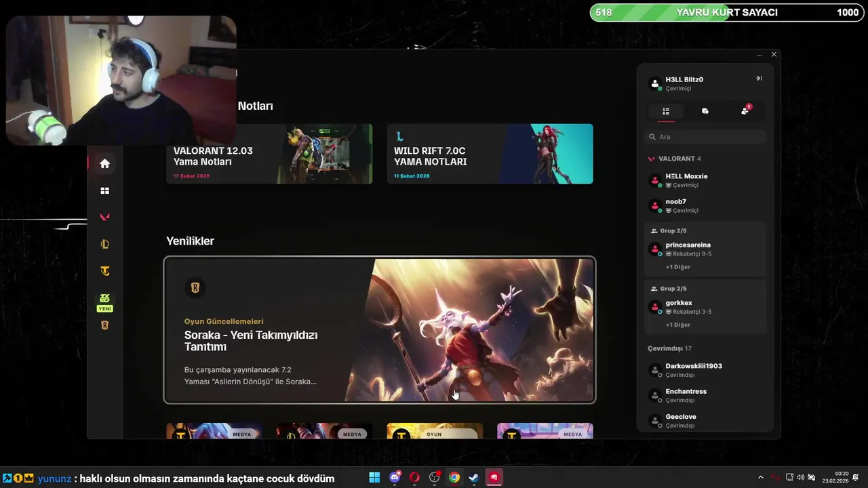This screenshot has height=488, width=868.
Task: Open Windows Start menu in taskbar
Action: 374,478
